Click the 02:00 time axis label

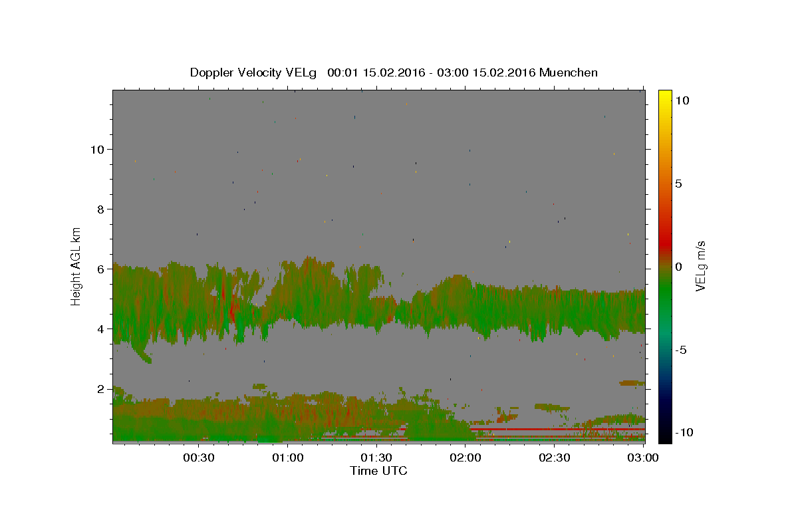click(x=465, y=458)
